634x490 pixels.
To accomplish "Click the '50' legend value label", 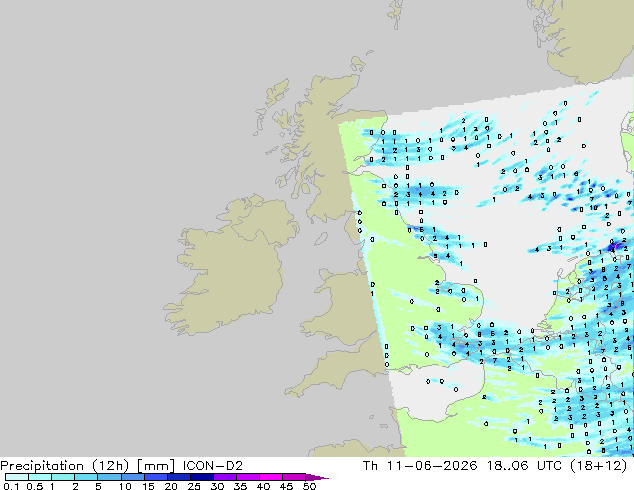I will click(x=309, y=486).
